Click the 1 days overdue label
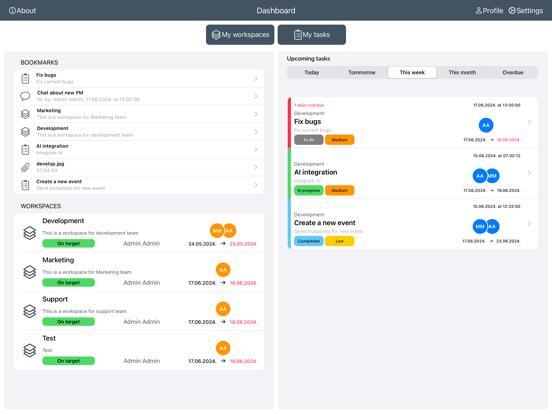The height and width of the screenshot is (414, 552). (x=309, y=105)
